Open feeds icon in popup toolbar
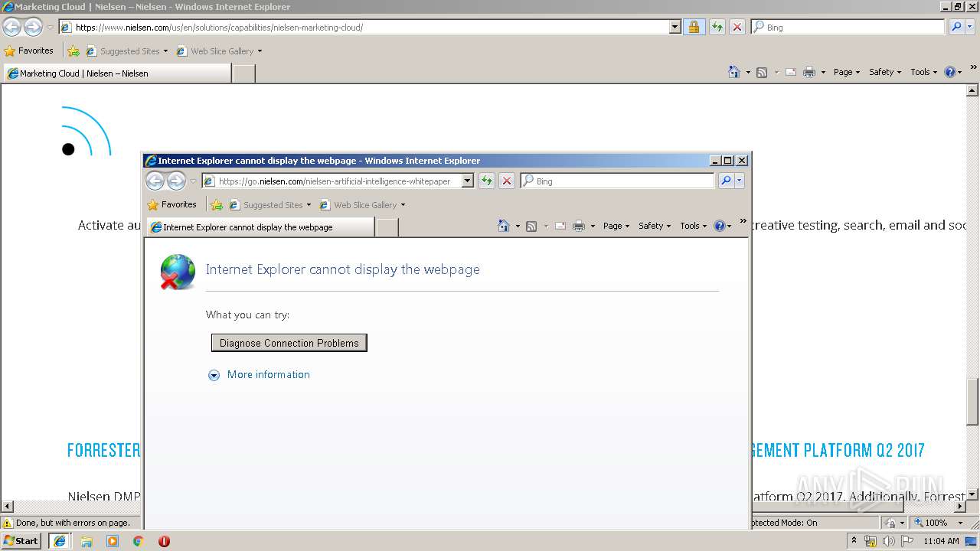This screenshot has width=980, height=551. tap(531, 226)
